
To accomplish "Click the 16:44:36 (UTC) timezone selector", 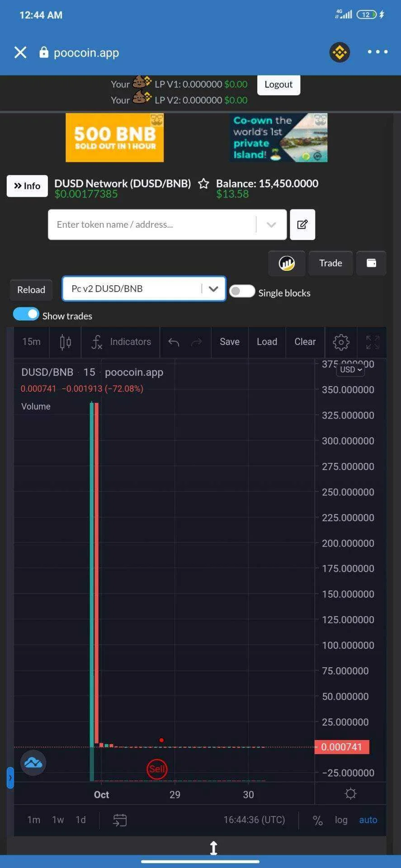I will point(254,820).
